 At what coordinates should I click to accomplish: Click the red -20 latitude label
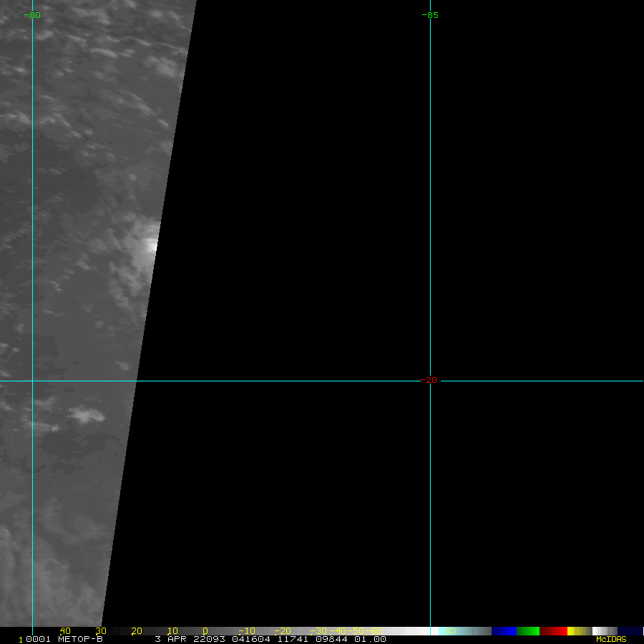(x=429, y=381)
